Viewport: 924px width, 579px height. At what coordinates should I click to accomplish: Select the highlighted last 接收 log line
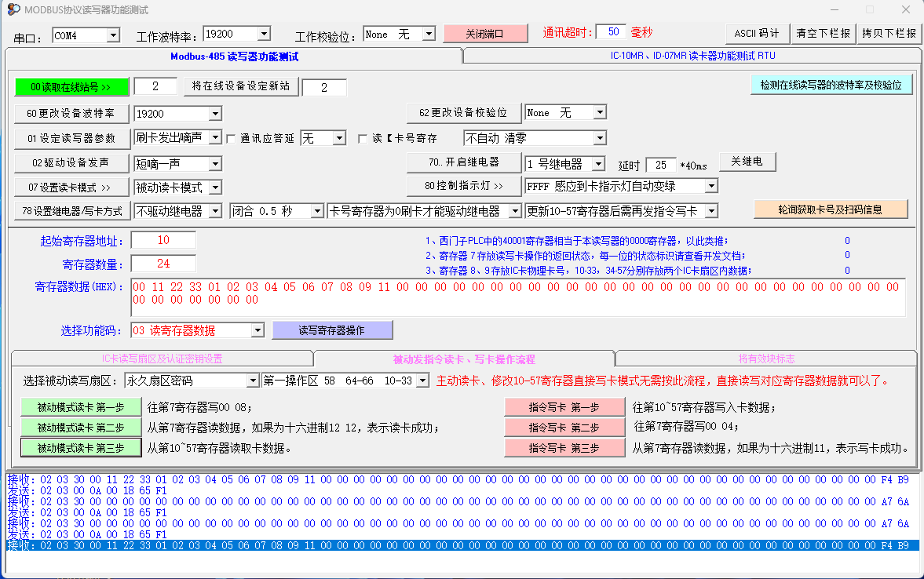[462, 545]
